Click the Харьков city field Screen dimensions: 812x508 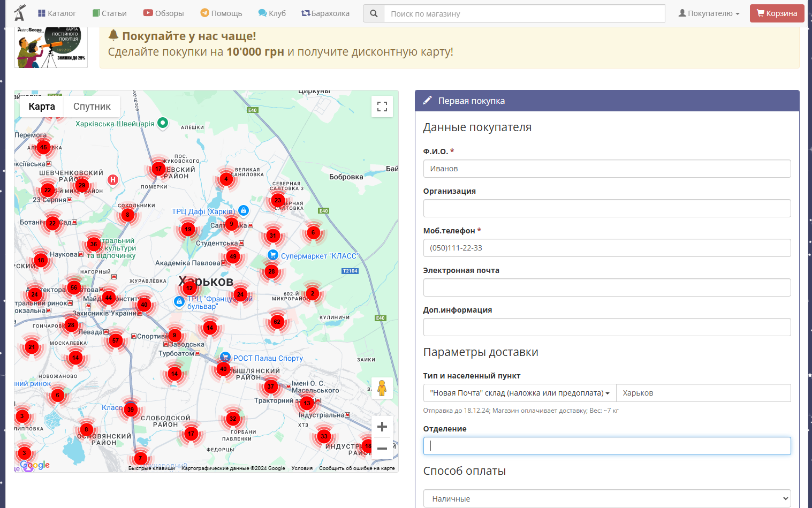tap(703, 393)
